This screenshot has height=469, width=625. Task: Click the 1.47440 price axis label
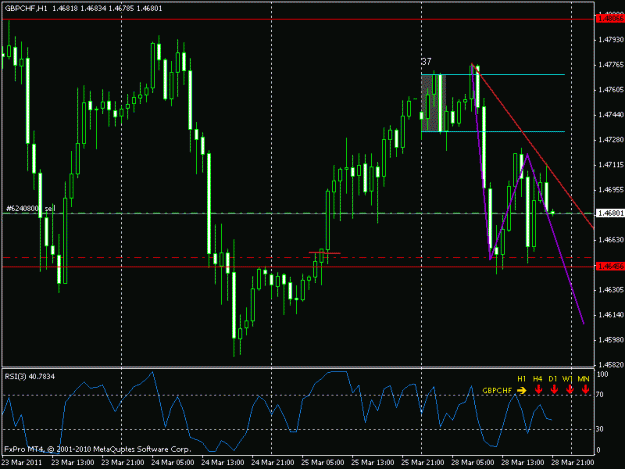click(x=611, y=115)
